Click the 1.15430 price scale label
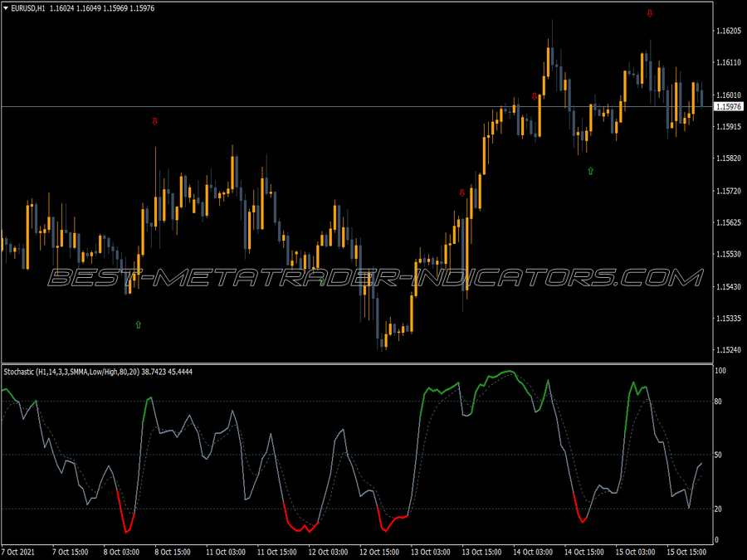747x560 pixels. pyautogui.click(x=729, y=287)
